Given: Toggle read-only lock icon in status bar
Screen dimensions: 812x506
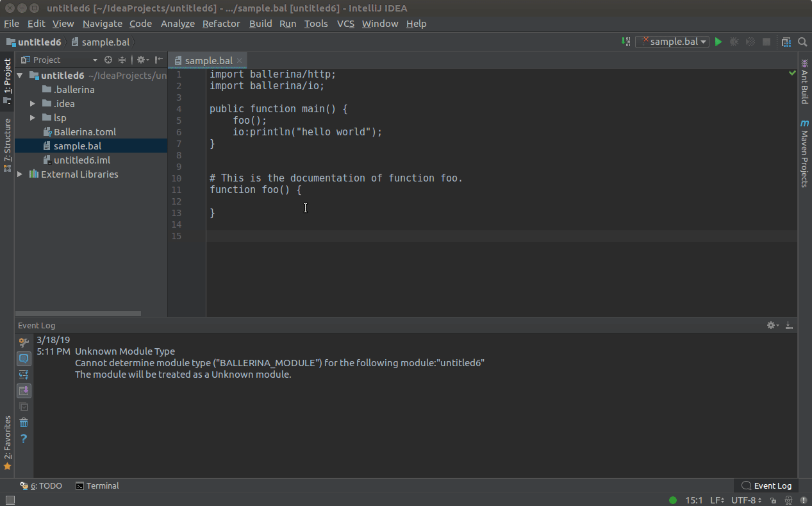Looking at the screenshot, I should pos(774,500).
